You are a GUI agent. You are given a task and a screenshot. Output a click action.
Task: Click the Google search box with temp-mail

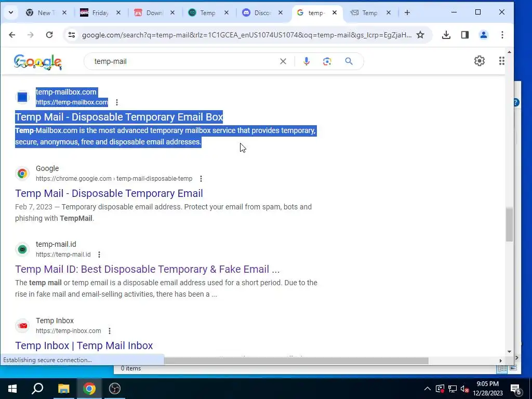point(183,61)
